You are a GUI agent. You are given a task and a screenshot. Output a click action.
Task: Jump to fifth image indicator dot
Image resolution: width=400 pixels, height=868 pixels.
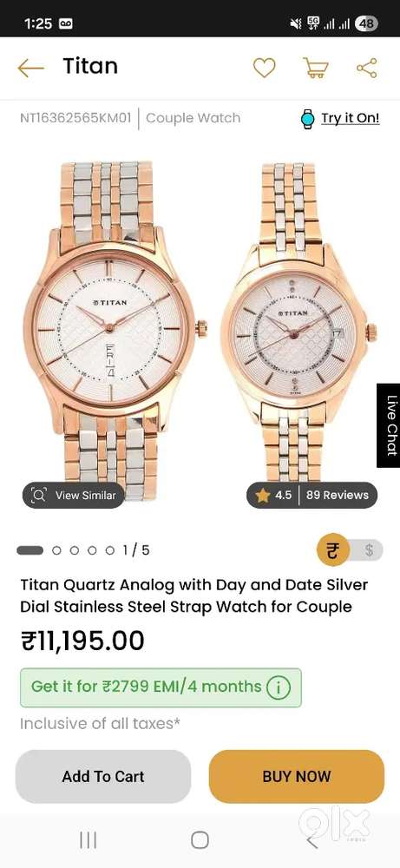[110, 550]
